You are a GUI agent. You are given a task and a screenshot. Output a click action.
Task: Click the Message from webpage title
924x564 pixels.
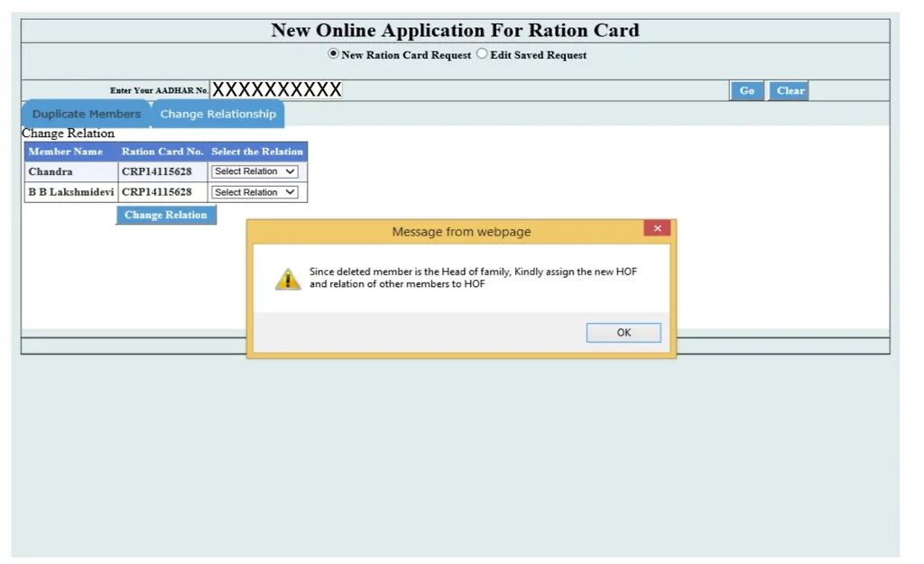(461, 232)
